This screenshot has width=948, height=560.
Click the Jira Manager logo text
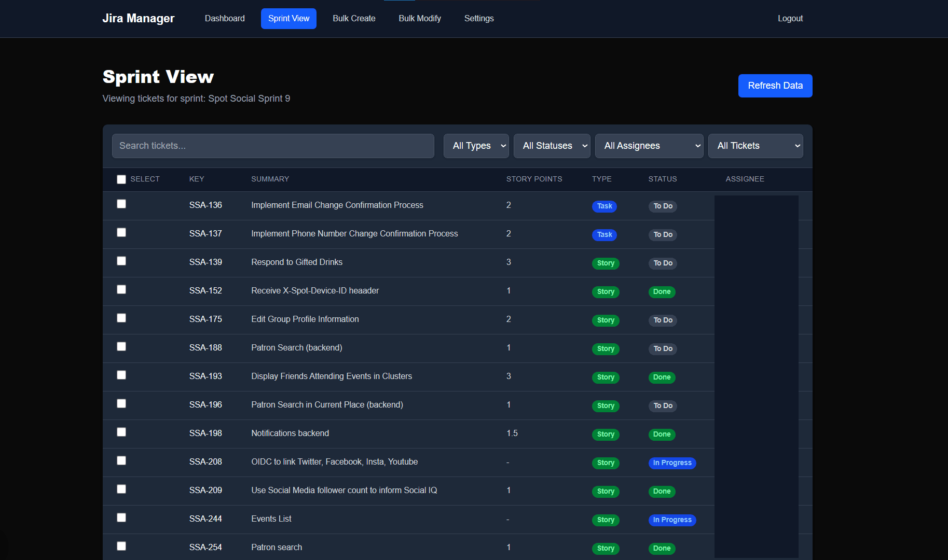(x=139, y=18)
